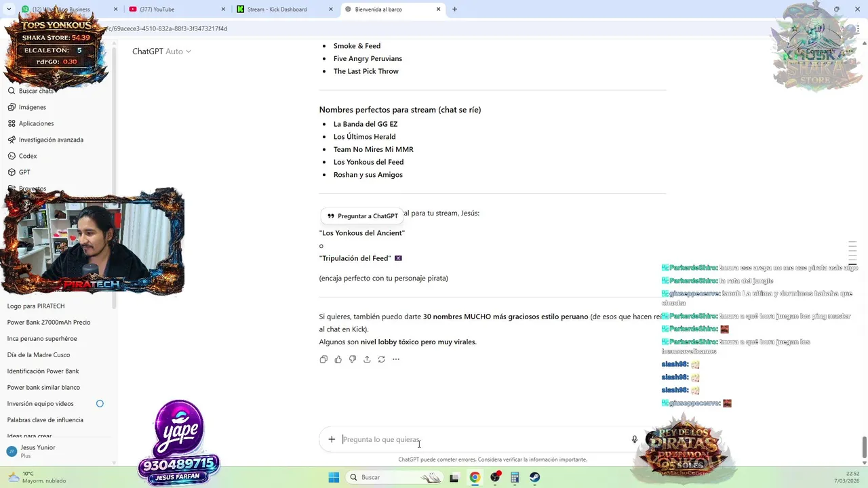Image resolution: width=868 pixels, height=488 pixels.
Task: Open Steam from the taskbar
Action: (x=534, y=477)
